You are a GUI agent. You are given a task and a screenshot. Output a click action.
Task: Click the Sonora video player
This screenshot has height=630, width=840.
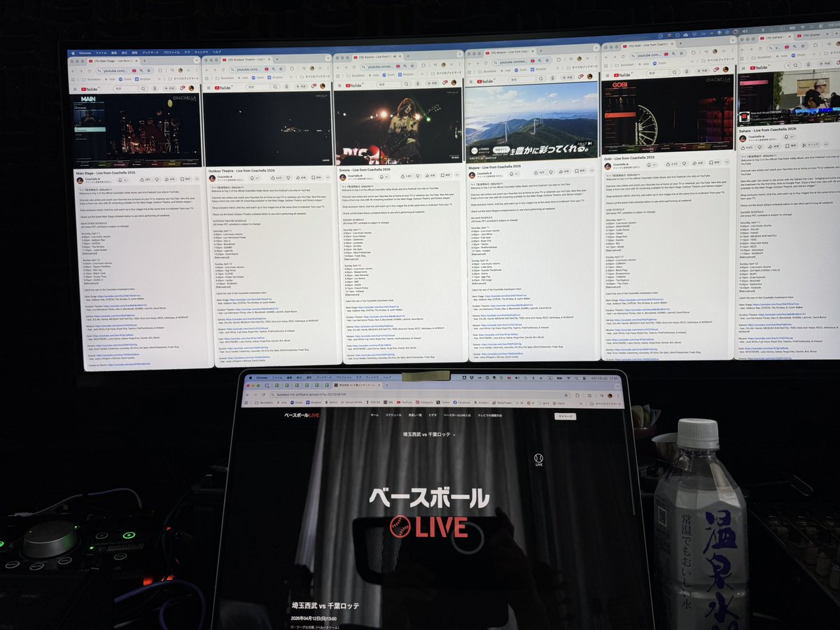point(398,125)
